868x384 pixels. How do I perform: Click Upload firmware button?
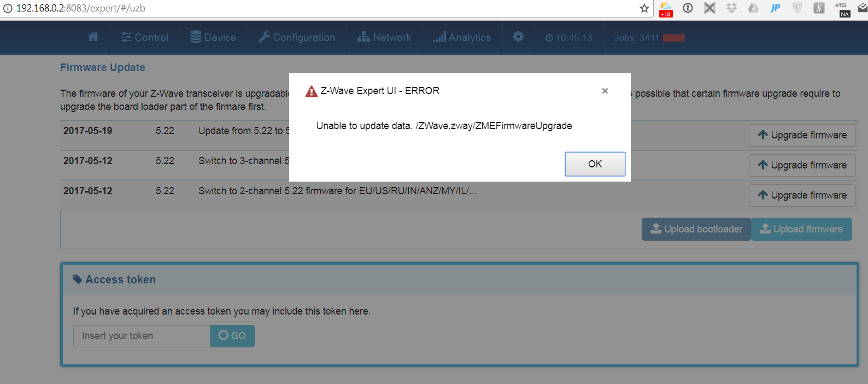click(801, 229)
